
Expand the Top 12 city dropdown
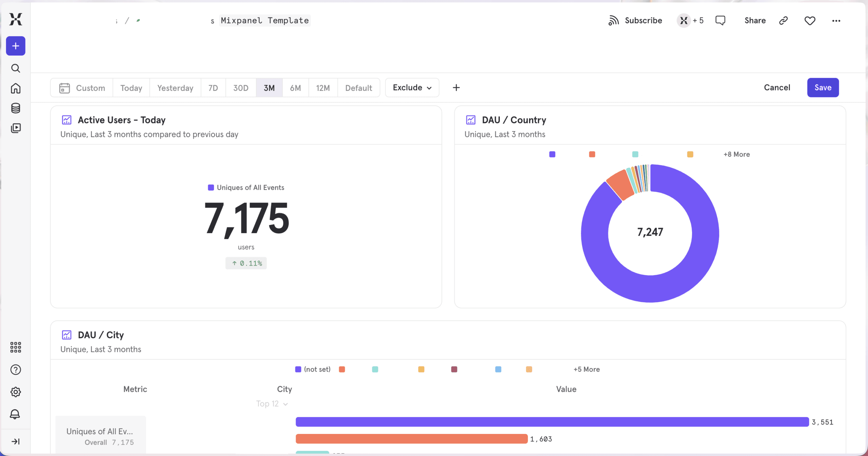point(272,404)
